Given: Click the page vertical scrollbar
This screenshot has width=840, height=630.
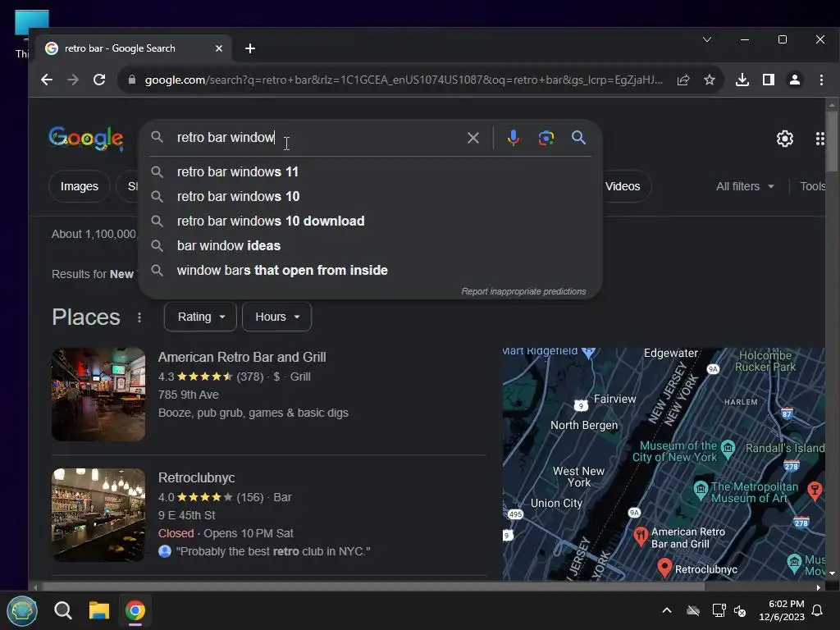Looking at the screenshot, I should coord(832,141).
